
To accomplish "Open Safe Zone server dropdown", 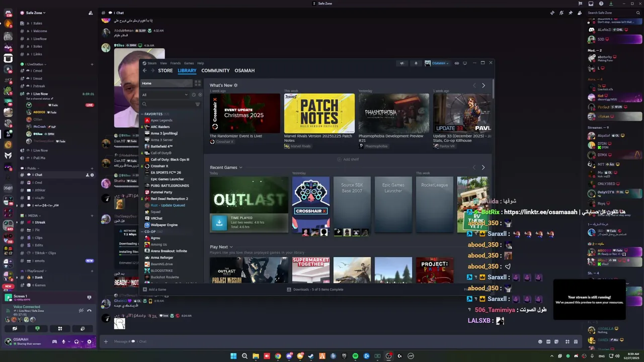I will (x=36, y=13).
